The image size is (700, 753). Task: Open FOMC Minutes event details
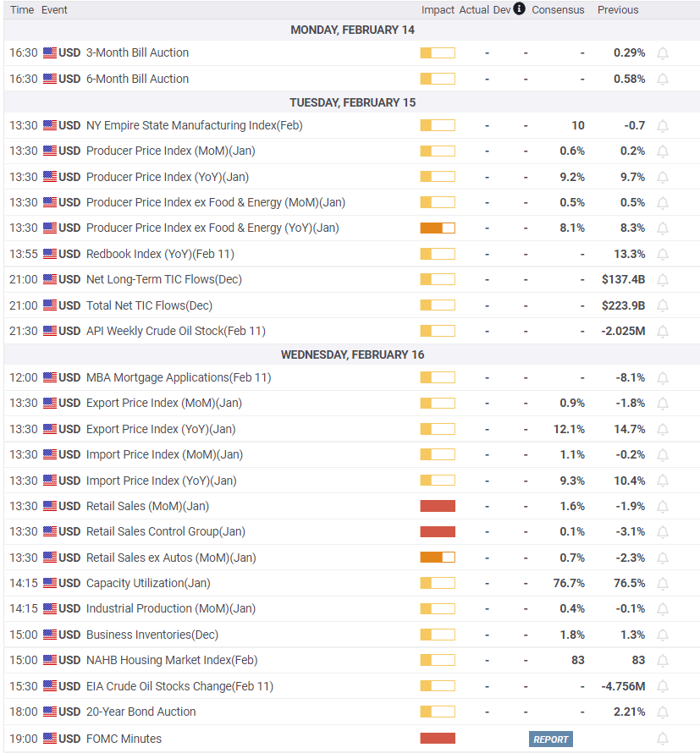coord(124,739)
